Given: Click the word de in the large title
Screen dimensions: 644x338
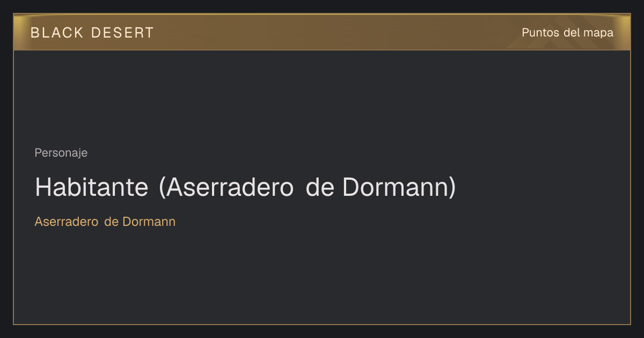Looking at the screenshot, I should (320, 187).
